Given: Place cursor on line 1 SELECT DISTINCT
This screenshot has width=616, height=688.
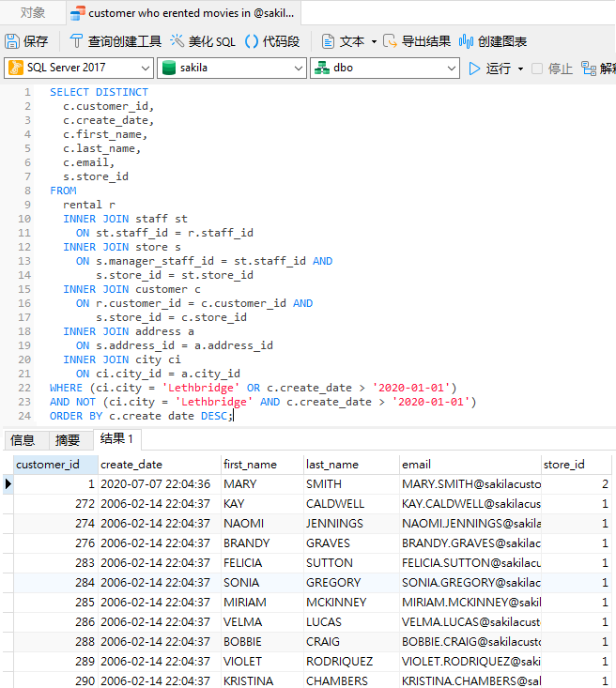Looking at the screenshot, I should click(x=99, y=92).
